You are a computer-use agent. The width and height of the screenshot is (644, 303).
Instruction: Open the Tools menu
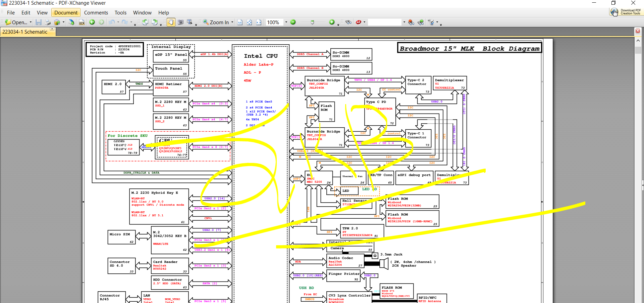pyautogui.click(x=120, y=13)
